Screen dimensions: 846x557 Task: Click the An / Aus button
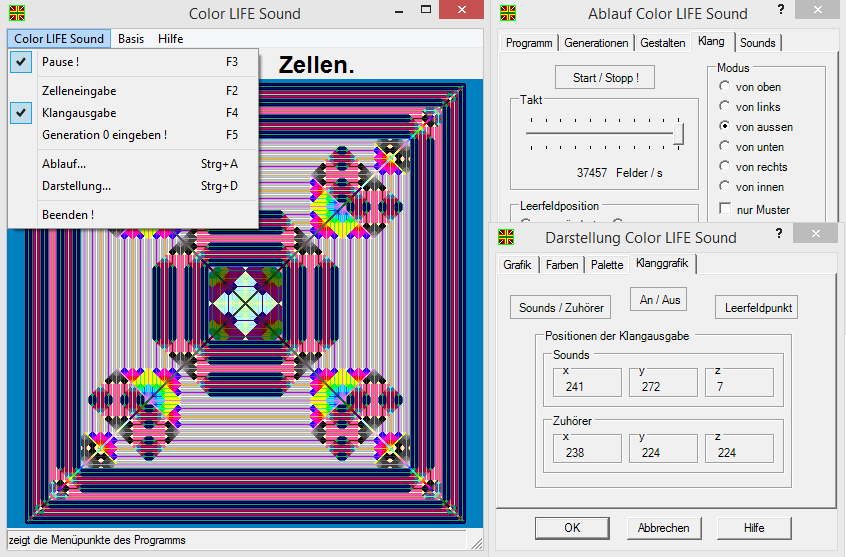click(659, 299)
